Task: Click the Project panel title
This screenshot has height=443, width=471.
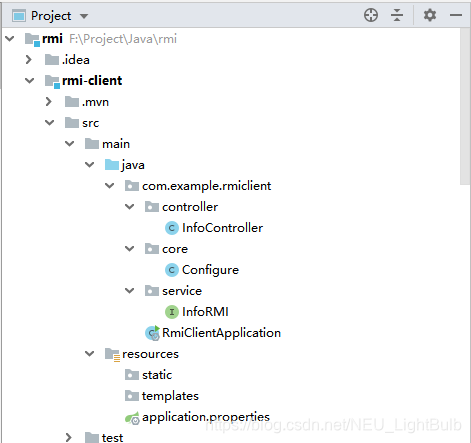Action: (x=51, y=16)
